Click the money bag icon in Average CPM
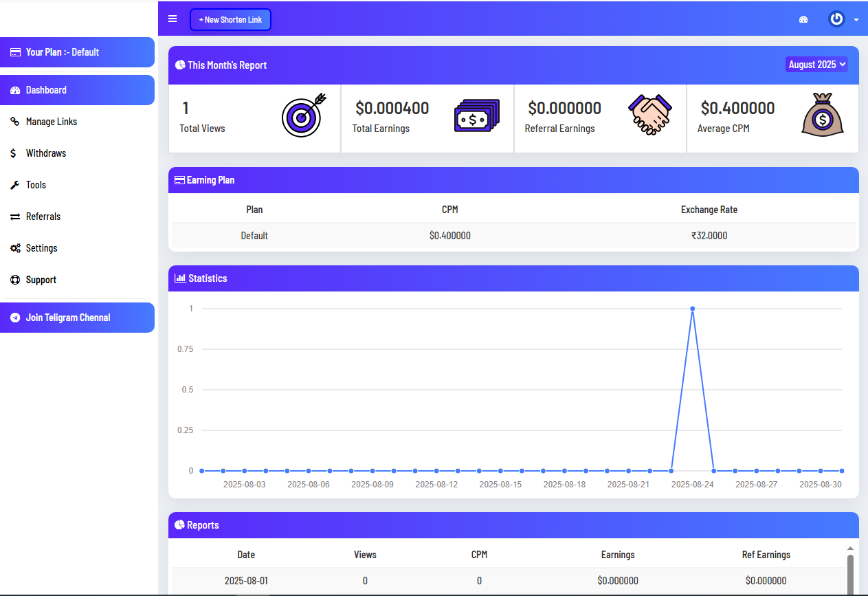 823,114
